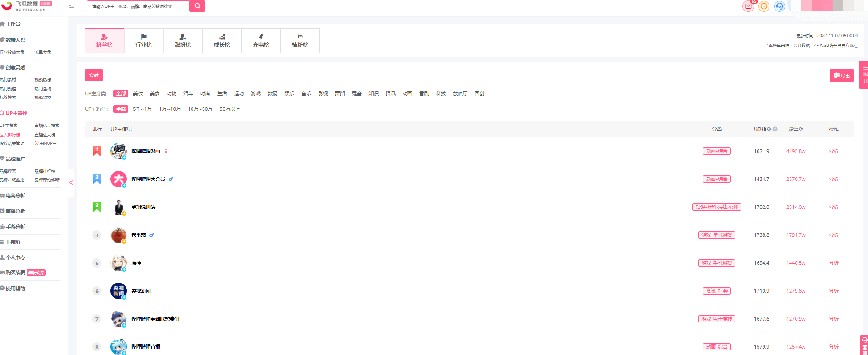
Task: Select 全部 in UP主分类 filter
Action: [121, 93]
